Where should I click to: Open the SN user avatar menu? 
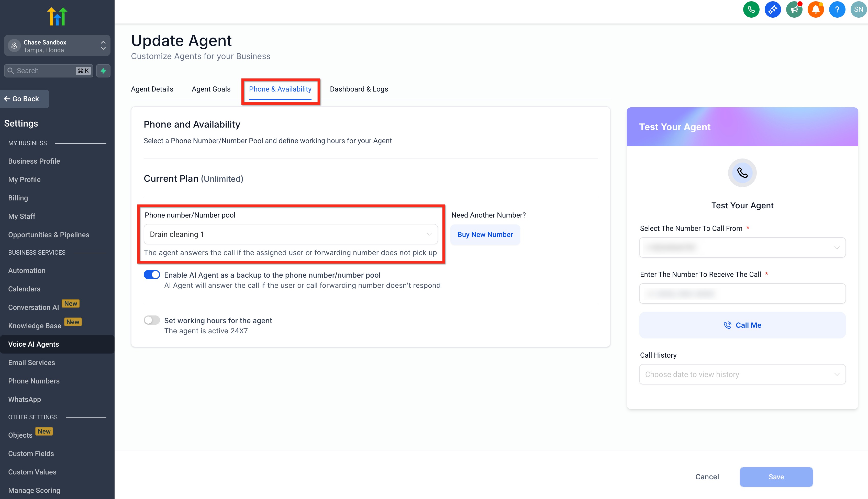click(x=858, y=9)
